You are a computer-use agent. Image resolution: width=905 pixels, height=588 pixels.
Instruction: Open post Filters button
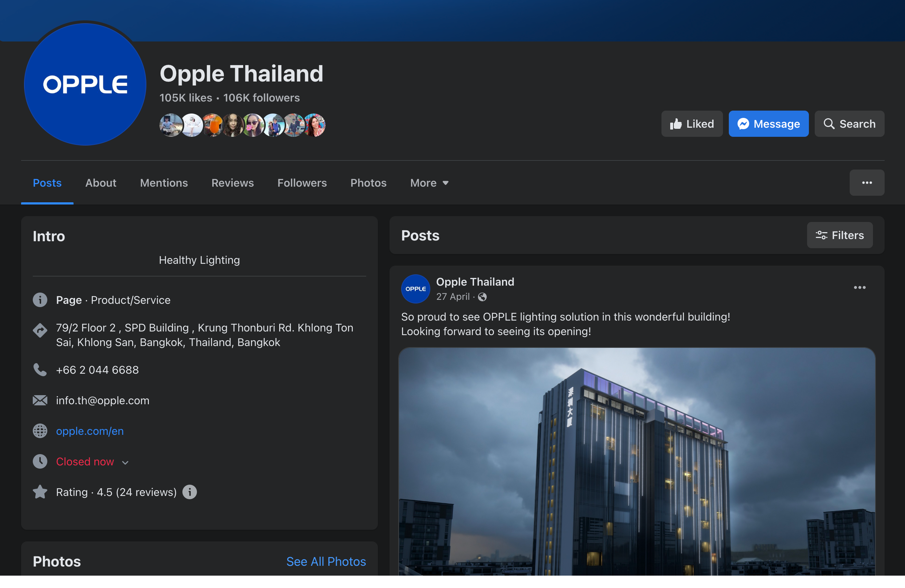pyautogui.click(x=839, y=235)
